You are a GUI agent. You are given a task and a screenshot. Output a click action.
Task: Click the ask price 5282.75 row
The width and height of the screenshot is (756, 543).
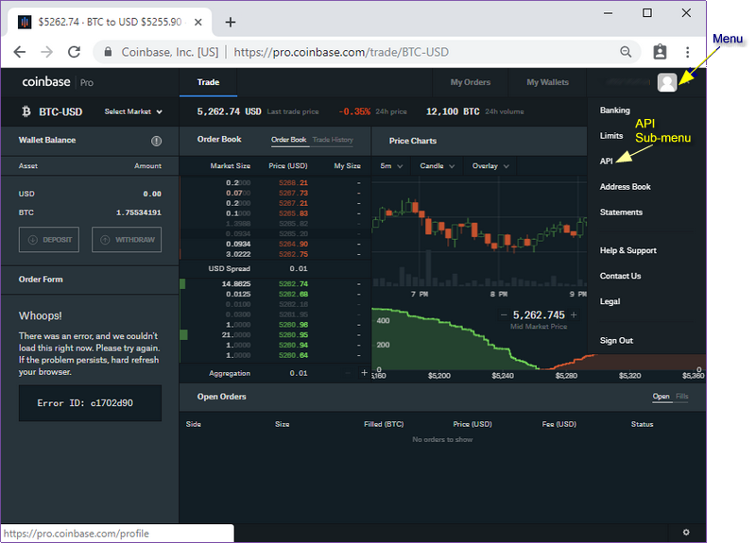(x=275, y=254)
